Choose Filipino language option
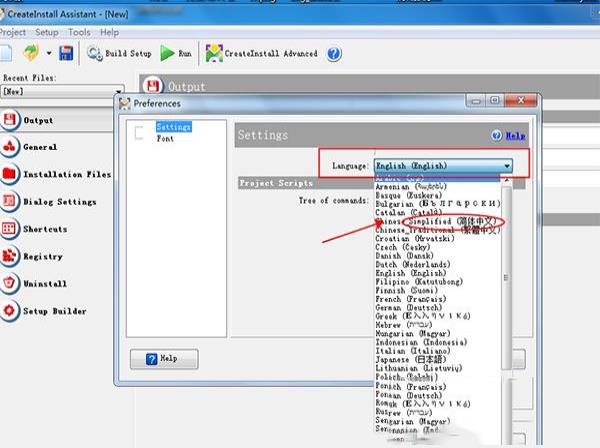 coord(419,282)
